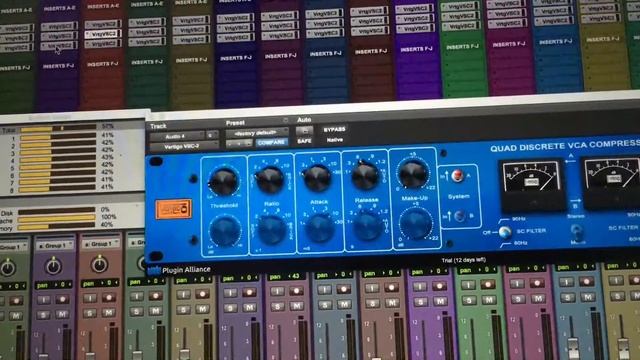Flip the left SC FILTER switch
The height and width of the screenshot is (360, 640).
[x=504, y=232]
